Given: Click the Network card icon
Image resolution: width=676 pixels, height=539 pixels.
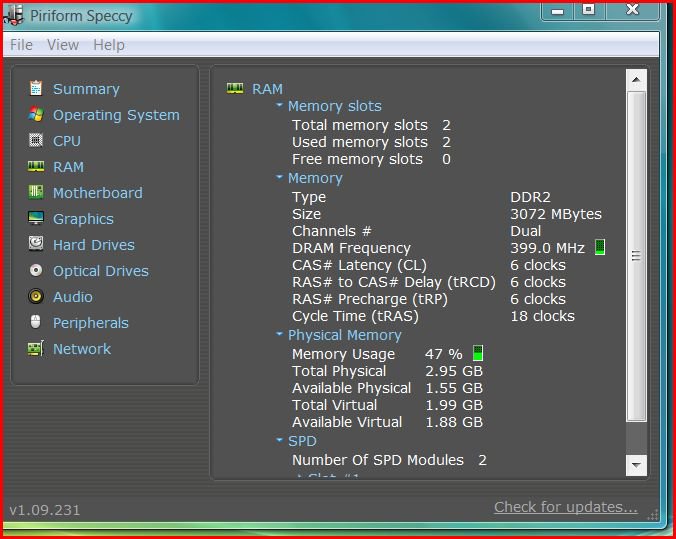Looking at the screenshot, I should (36, 348).
